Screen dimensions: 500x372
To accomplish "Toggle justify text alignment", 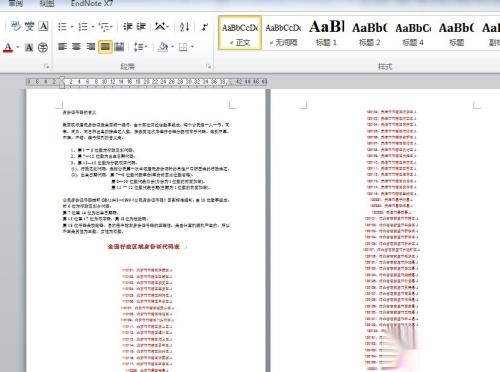I will tap(105, 47).
